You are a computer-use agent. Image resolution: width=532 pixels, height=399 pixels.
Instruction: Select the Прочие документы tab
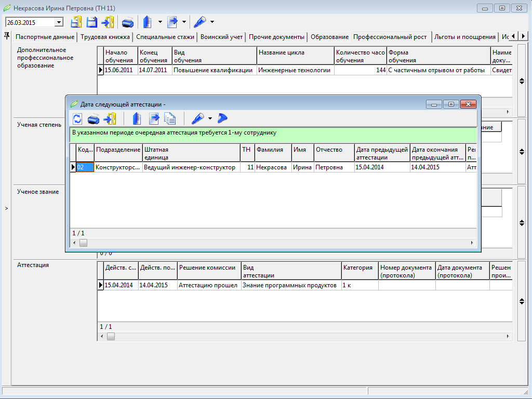(x=276, y=37)
